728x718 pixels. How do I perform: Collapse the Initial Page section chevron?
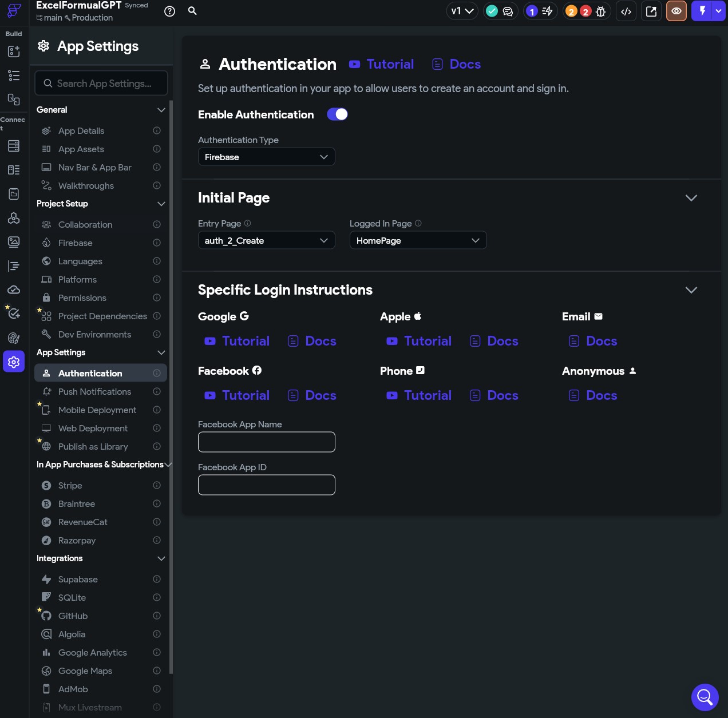691,198
